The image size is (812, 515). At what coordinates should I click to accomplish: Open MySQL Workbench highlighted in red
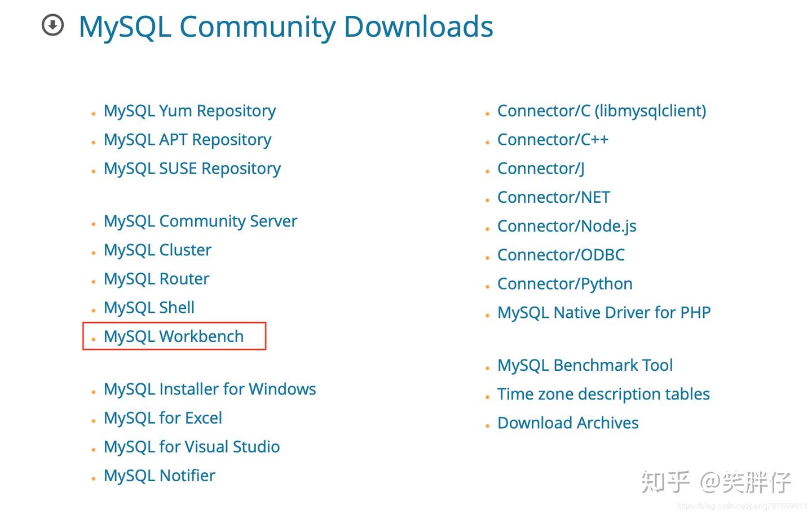(x=173, y=336)
